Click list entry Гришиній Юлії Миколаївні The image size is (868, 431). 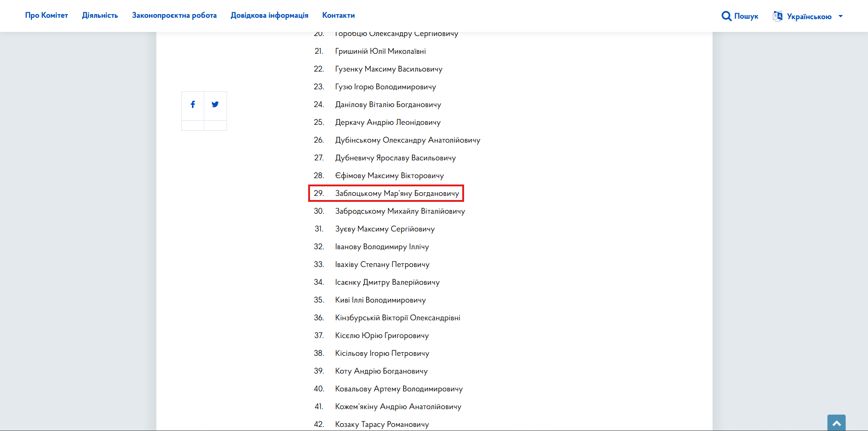pos(380,51)
